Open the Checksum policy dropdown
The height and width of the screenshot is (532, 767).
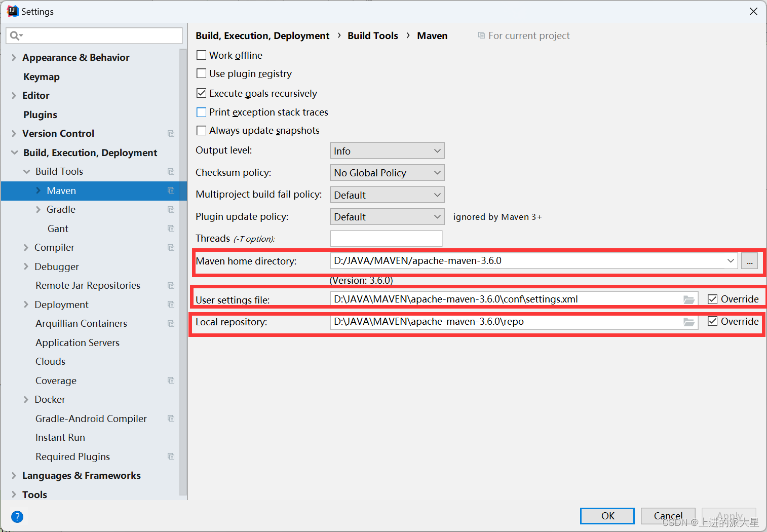(387, 173)
